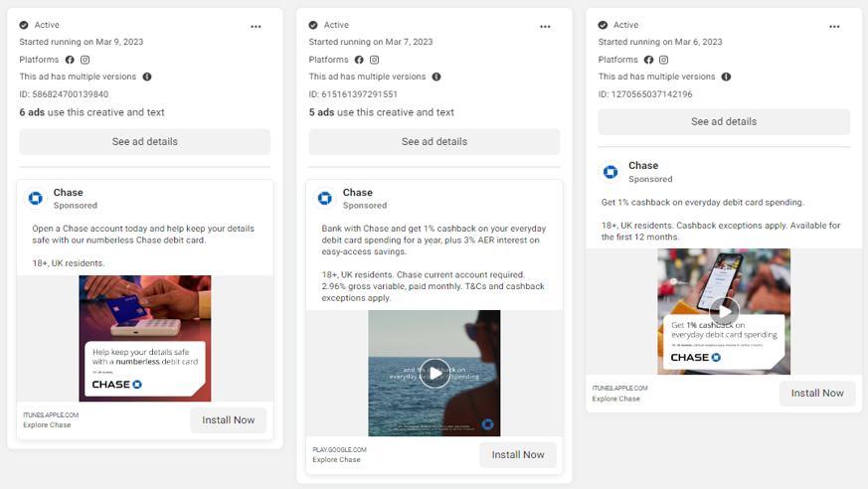Select 'Started running on Mar 7, 2023' text
The height and width of the screenshot is (489, 868).
pyautogui.click(x=371, y=42)
